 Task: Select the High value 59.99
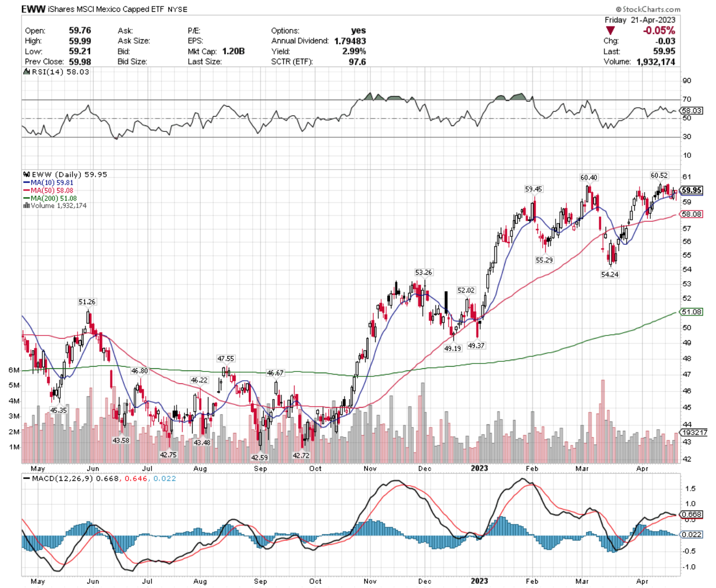tap(80, 41)
